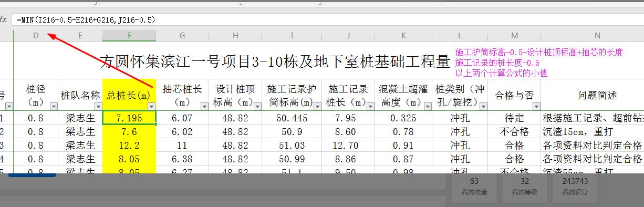Select column M header
The image size is (644, 207).
point(514,35)
